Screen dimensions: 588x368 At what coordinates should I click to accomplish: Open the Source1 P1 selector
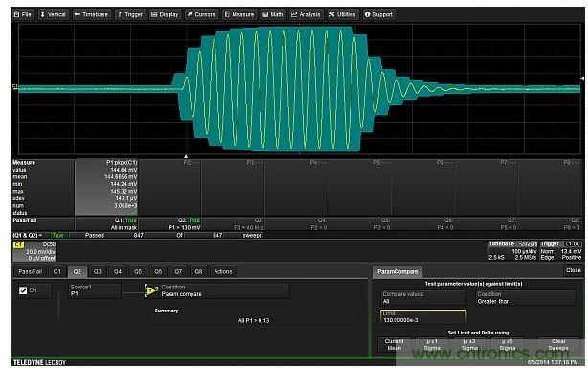coord(95,290)
